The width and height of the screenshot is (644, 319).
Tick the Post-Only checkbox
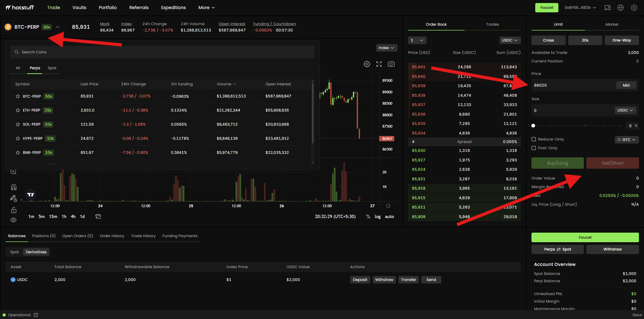coord(534,148)
